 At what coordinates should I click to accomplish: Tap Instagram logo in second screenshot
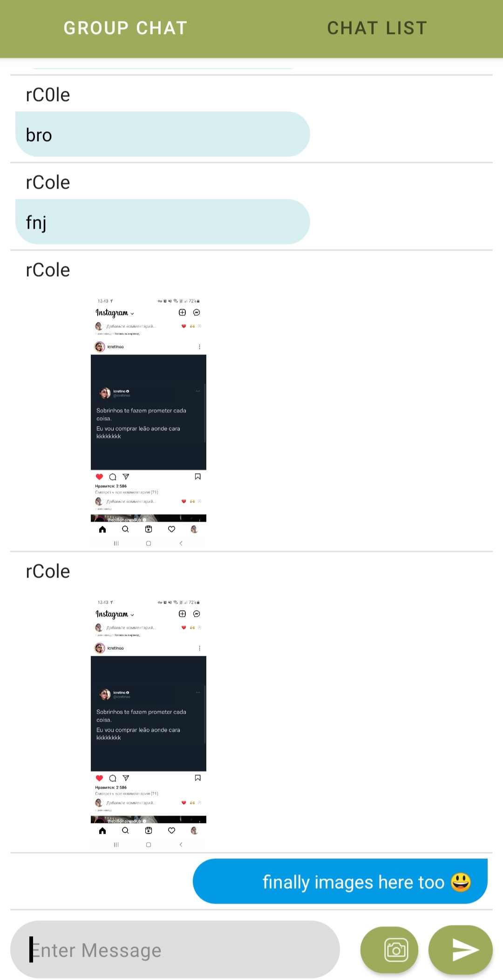point(112,614)
